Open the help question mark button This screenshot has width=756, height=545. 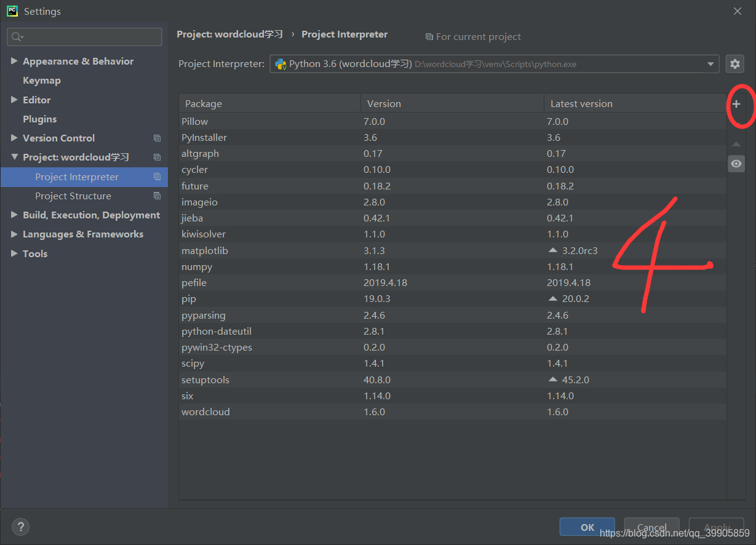tap(20, 527)
